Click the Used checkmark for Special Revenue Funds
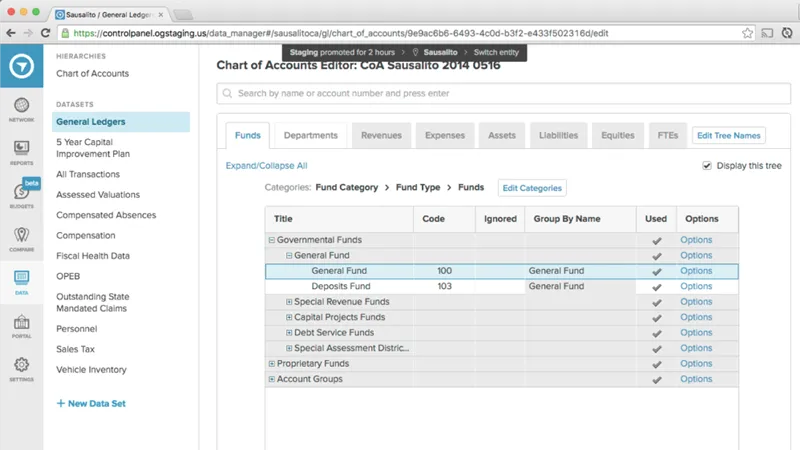Screen dimensions: 800x450 (657, 303)
